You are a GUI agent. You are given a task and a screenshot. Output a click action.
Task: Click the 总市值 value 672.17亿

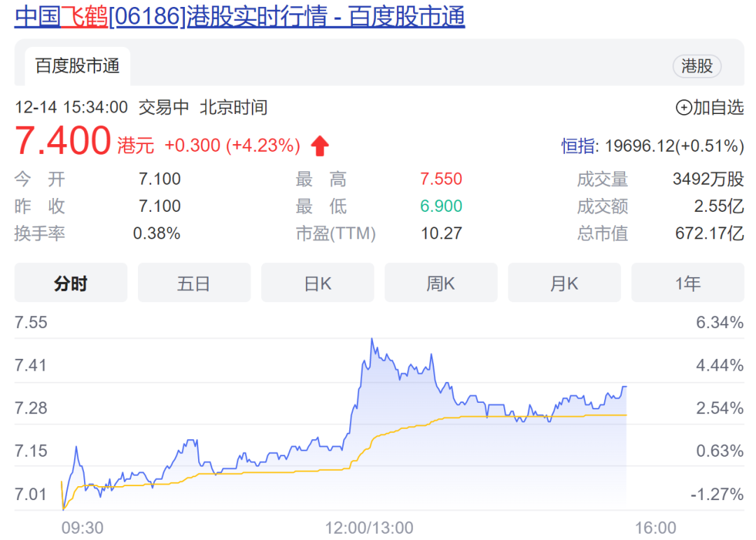[710, 234]
